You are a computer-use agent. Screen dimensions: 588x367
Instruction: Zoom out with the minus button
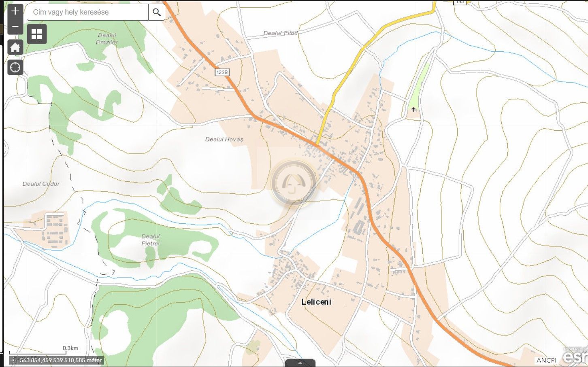[15, 27]
